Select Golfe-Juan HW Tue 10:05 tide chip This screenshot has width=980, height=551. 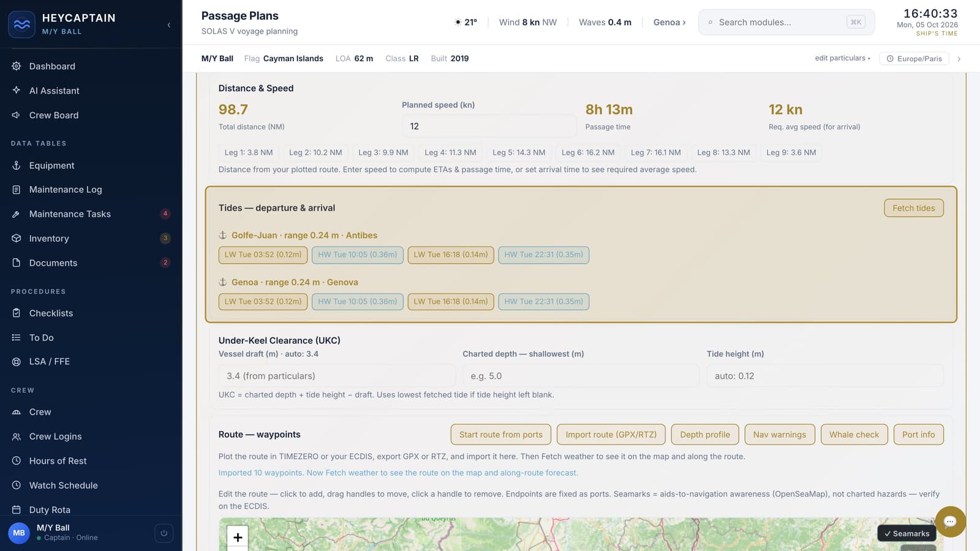[x=358, y=255]
